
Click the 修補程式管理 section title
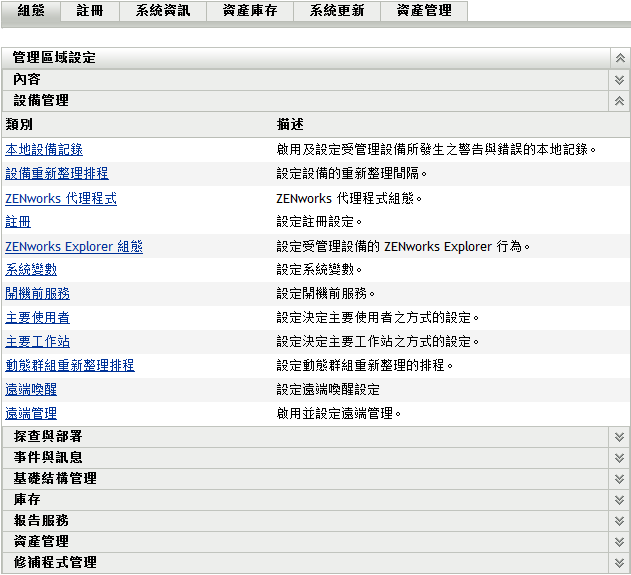(x=55, y=562)
